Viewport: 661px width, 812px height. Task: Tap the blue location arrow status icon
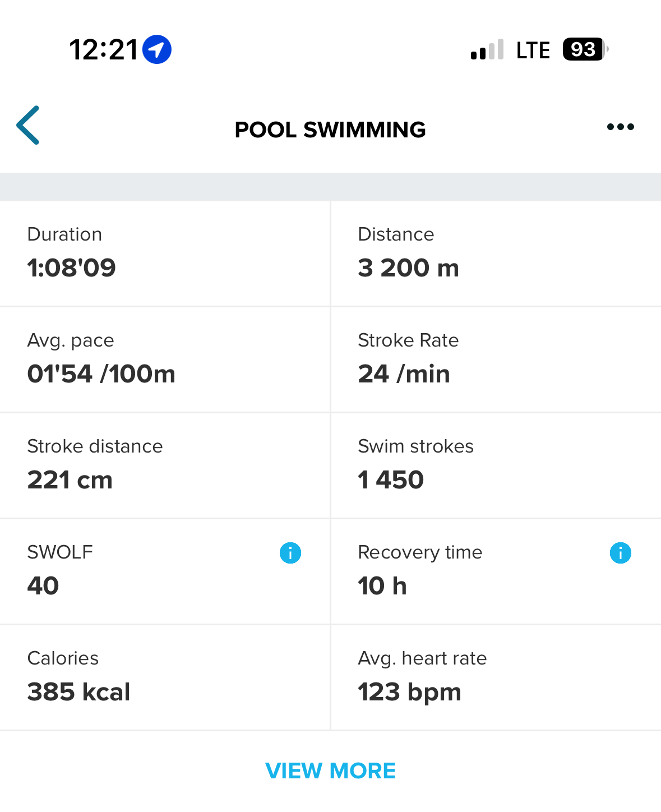157,49
